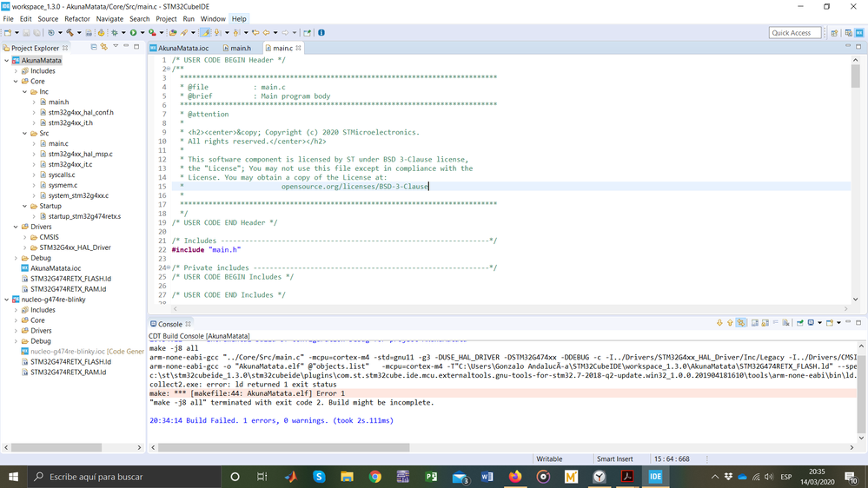
Task: Click the blue Information Center icon
Action: [321, 33]
